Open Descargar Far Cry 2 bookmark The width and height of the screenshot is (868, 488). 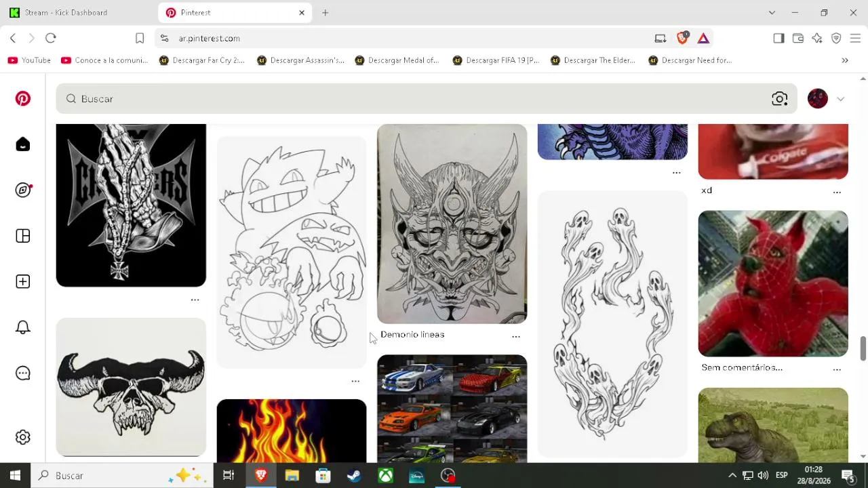201,60
